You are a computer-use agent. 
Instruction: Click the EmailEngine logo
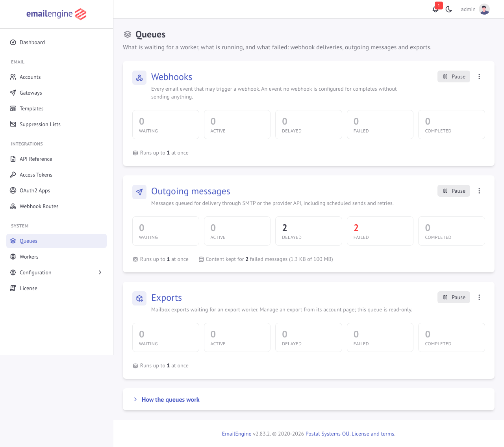pyautogui.click(x=56, y=14)
